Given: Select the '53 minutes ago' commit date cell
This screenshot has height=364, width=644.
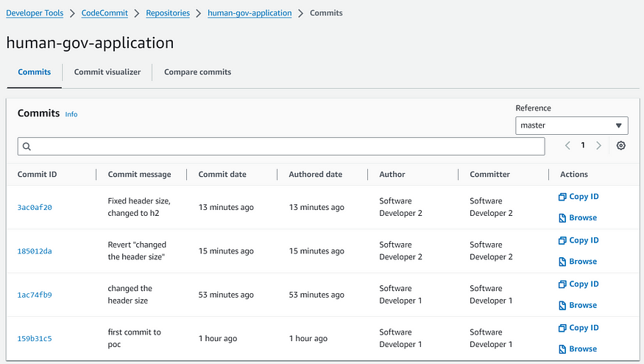Looking at the screenshot, I should coord(226,295).
